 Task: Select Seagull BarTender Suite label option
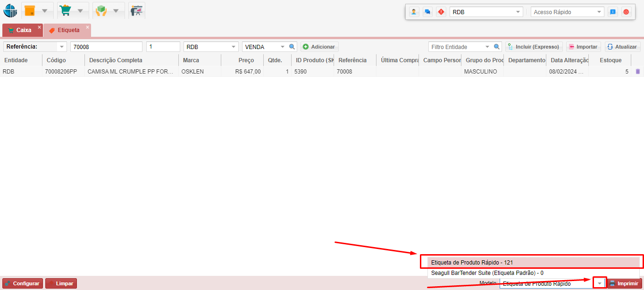(x=487, y=273)
